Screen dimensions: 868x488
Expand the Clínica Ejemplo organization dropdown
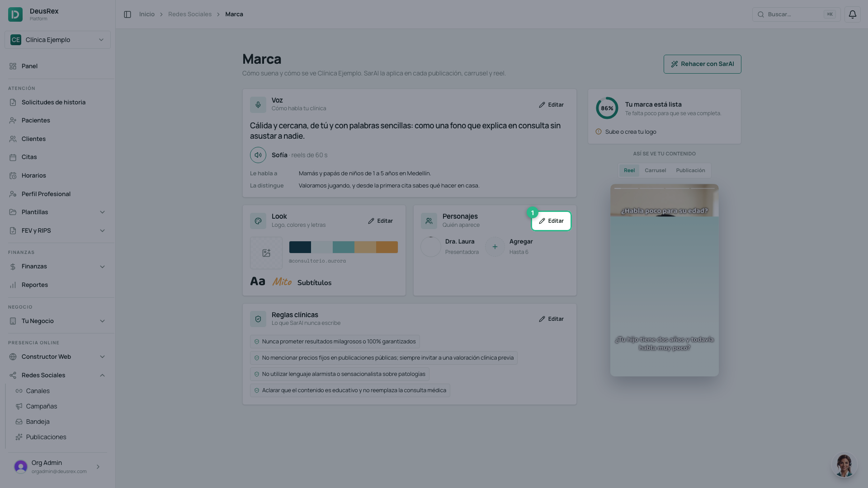[x=58, y=40]
